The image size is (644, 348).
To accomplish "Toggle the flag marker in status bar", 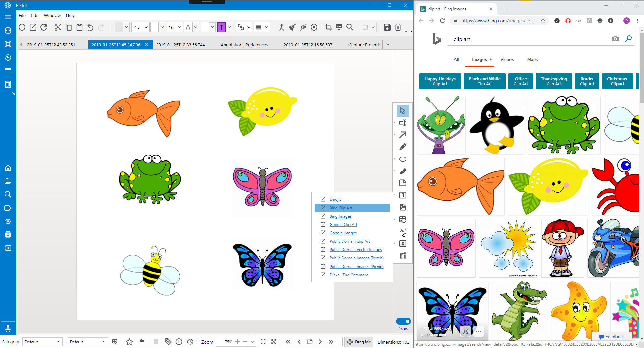I will pos(142,342).
